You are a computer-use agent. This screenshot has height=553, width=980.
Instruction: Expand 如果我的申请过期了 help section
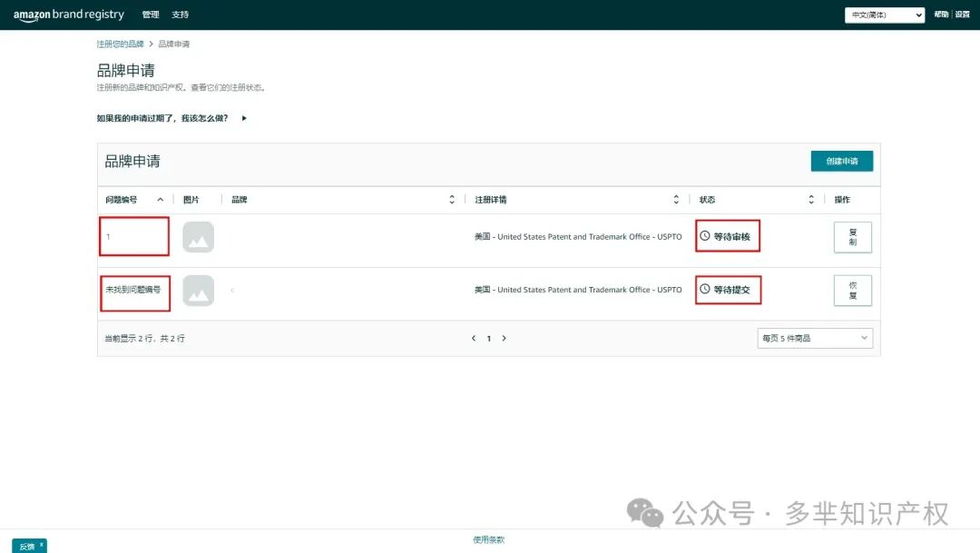pos(171,118)
